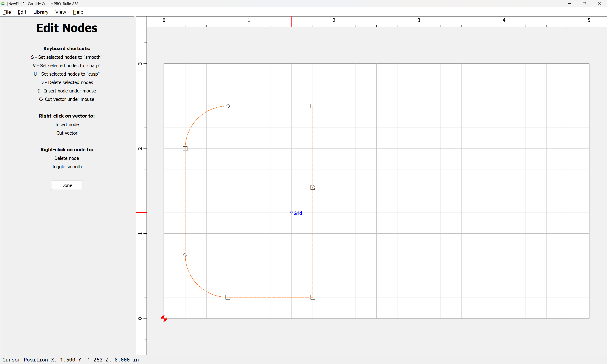This screenshot has width=607, height=364.
Task: Open the View menu
Action: click(60, 12)
